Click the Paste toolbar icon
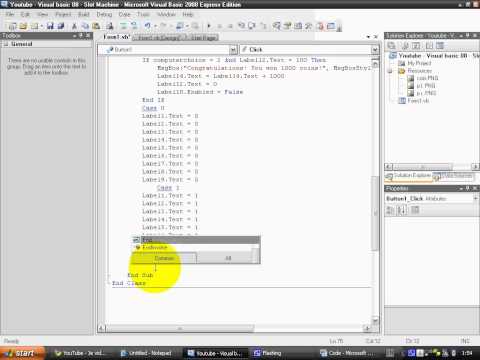This screenshot has width=480, height=360. [x=96, y=26]
